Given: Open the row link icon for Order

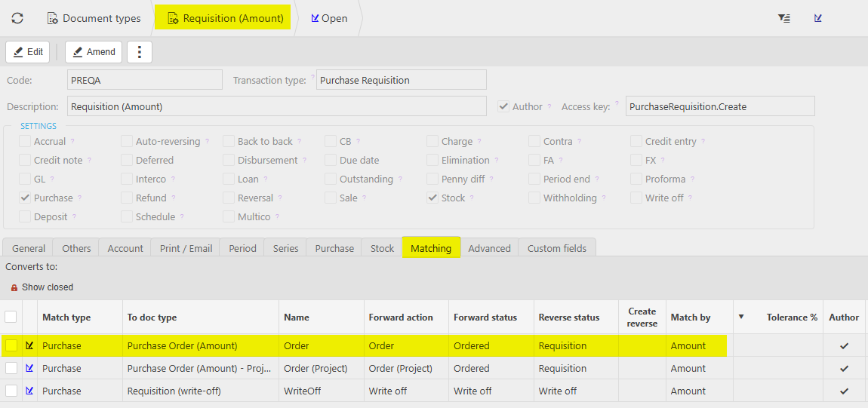Looking at the screenshot, I should pos(29,345).
